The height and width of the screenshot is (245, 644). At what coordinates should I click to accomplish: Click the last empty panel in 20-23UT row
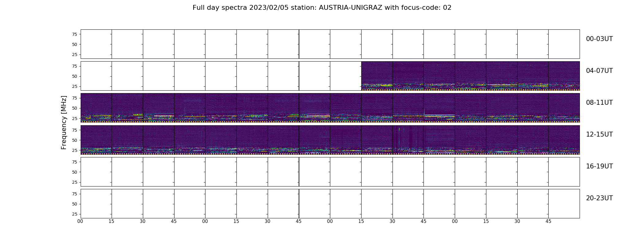click(564, 204)
